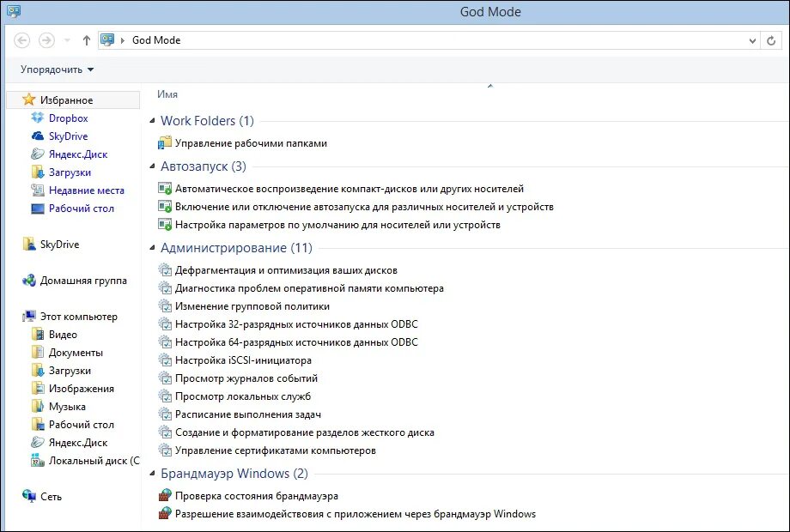Screen dimensions: 790x532
Task: Select Автоматическое воспроизведение компакт-дисков item
Action: click(x=349, y=189)
